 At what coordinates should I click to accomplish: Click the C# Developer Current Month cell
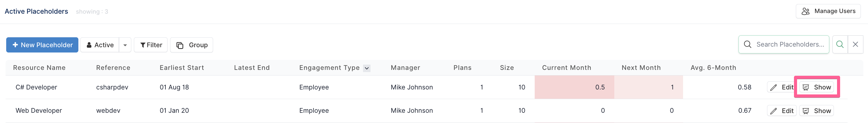pyautogui.click(x=574, y=87)
